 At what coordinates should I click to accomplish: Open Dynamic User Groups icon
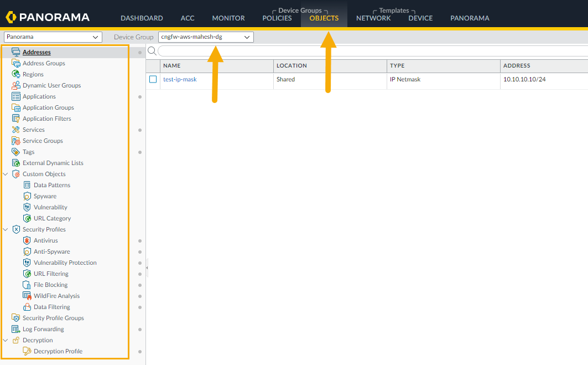16,85
